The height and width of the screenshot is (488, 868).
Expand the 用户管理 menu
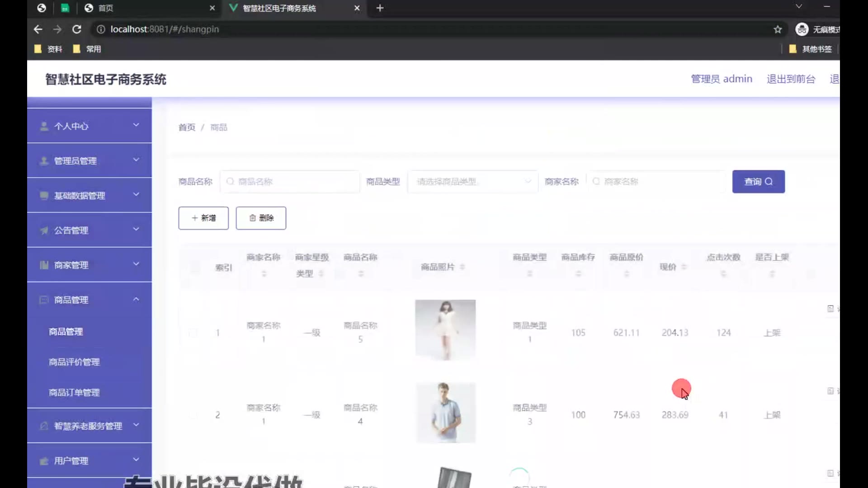[90, 460]
